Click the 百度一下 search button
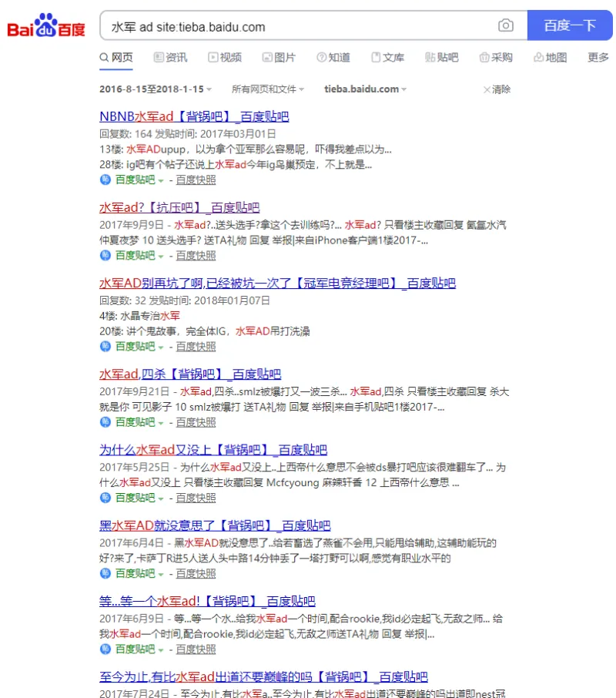Viewport: 616px width, 698px height. point(570,25)
